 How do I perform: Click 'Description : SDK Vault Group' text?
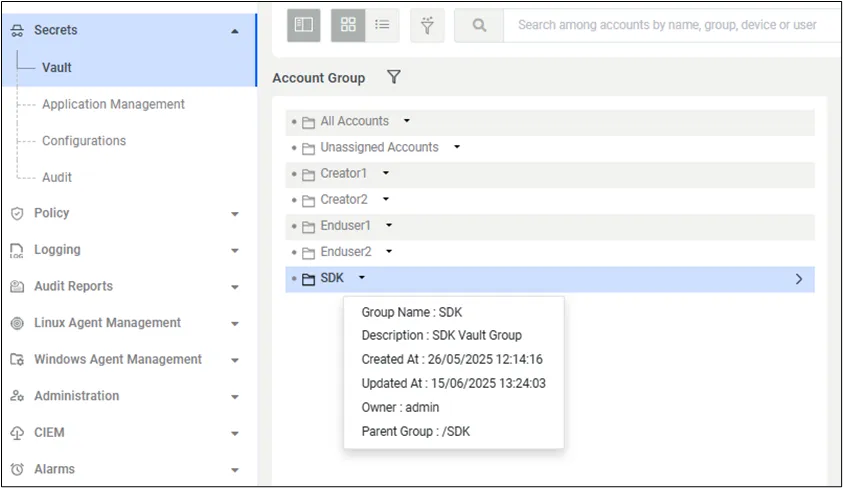point(441,335)
